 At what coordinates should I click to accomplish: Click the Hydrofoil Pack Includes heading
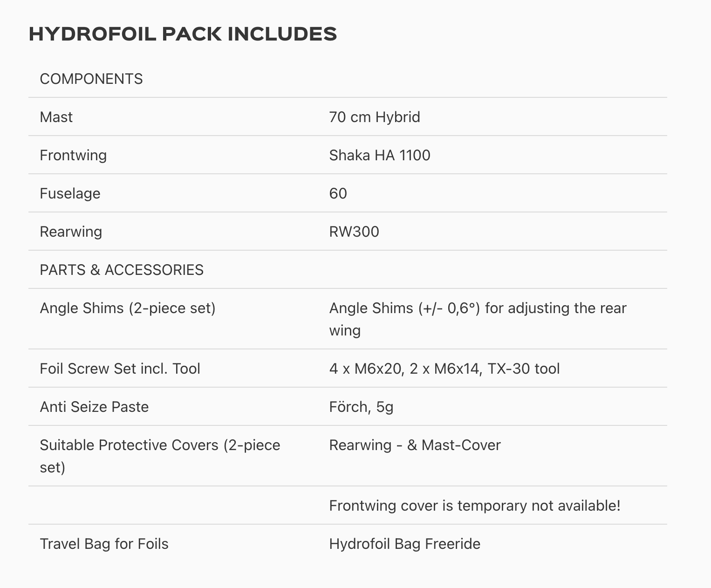183,34
